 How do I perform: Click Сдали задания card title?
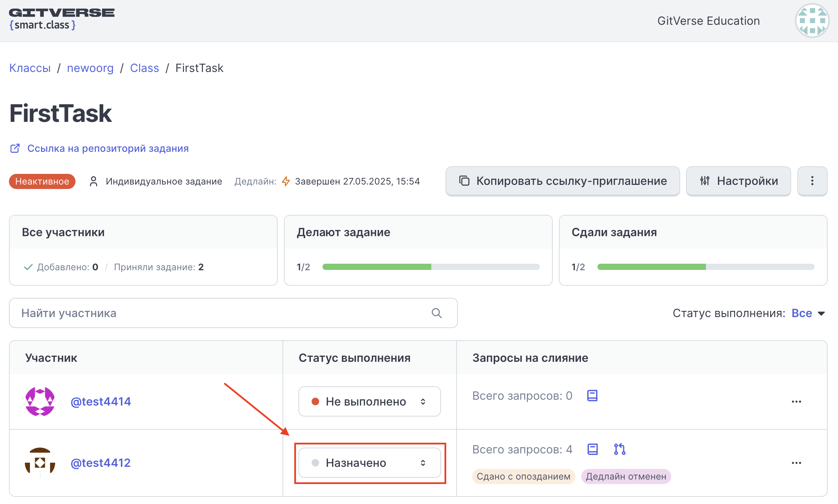pyautogui.click(x=614, y=232)
